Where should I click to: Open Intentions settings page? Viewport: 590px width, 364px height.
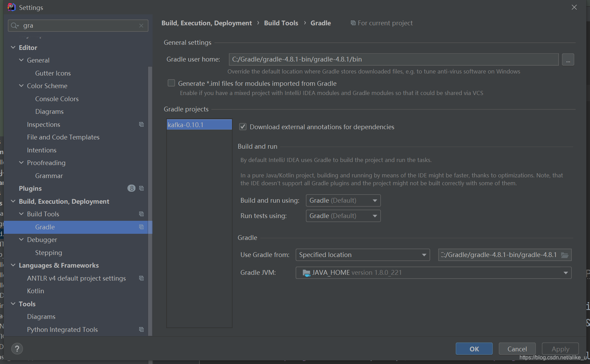click(x=42, y=150)
